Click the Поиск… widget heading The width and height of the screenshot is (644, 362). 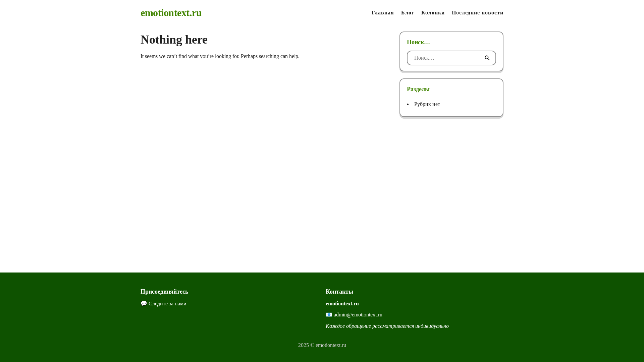click(x=418, y=42)
